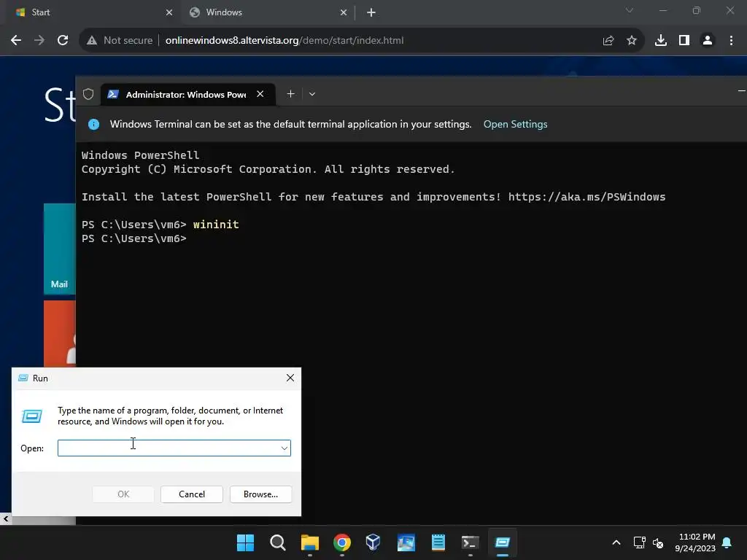Screen dimensions: 747x560
Task: Switch to the Windows browser tab
Action: pyautogui.click(x=267, y=12)
